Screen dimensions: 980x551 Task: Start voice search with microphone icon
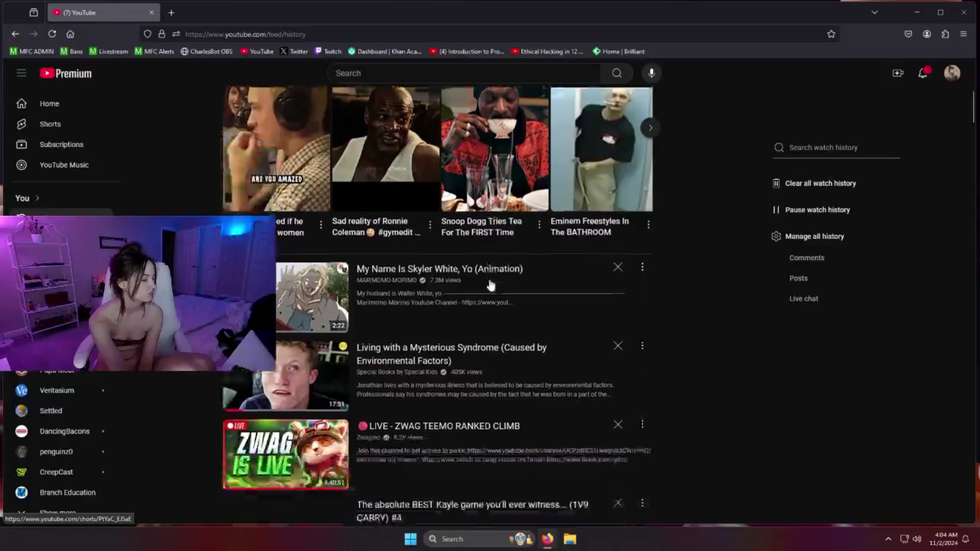tap(651, 73)
